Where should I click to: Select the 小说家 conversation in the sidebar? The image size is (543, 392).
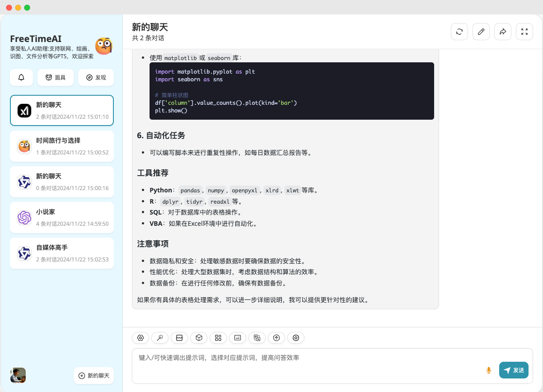click(x=62, y=217)
